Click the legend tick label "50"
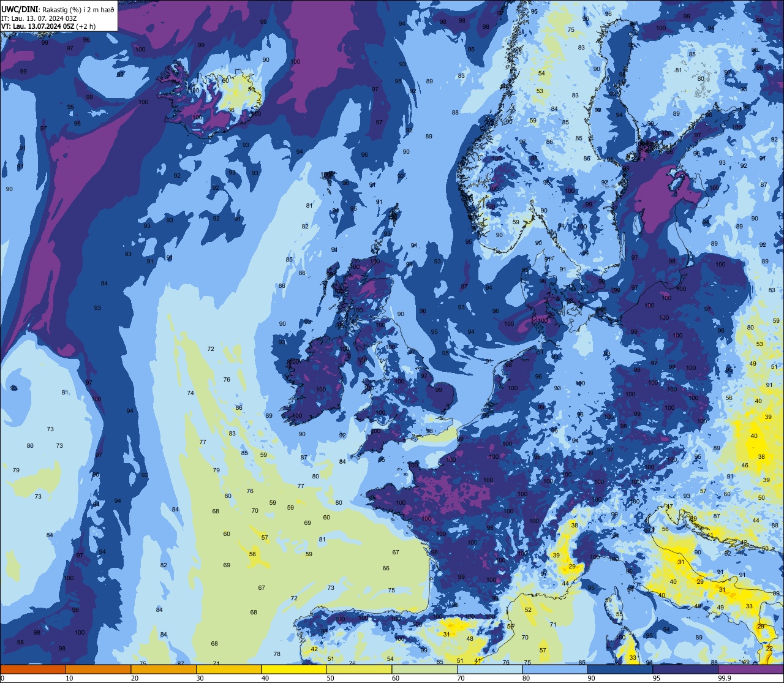This screenshot has height=683, width=784. (x=330, y=678)
